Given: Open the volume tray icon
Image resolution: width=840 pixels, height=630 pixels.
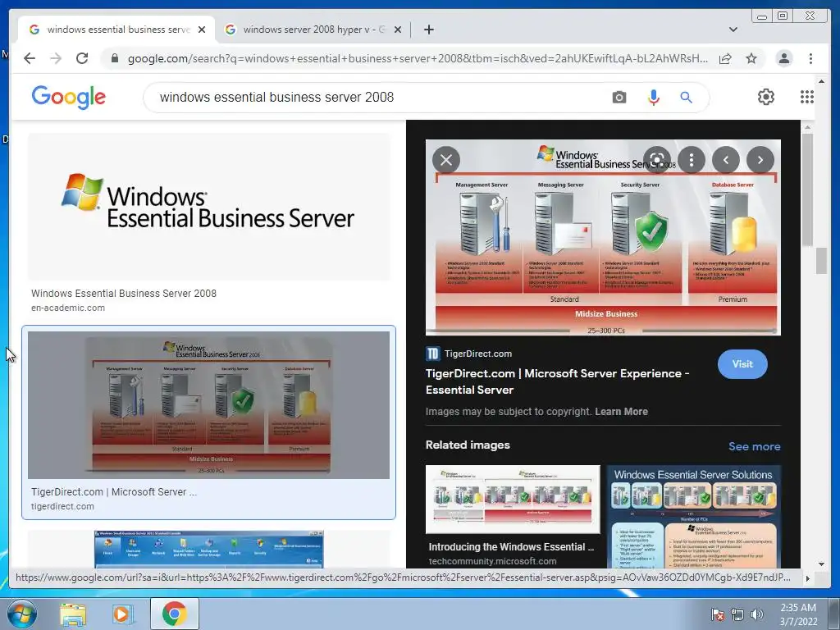Looking at the screenshot, I should [757, 614].
